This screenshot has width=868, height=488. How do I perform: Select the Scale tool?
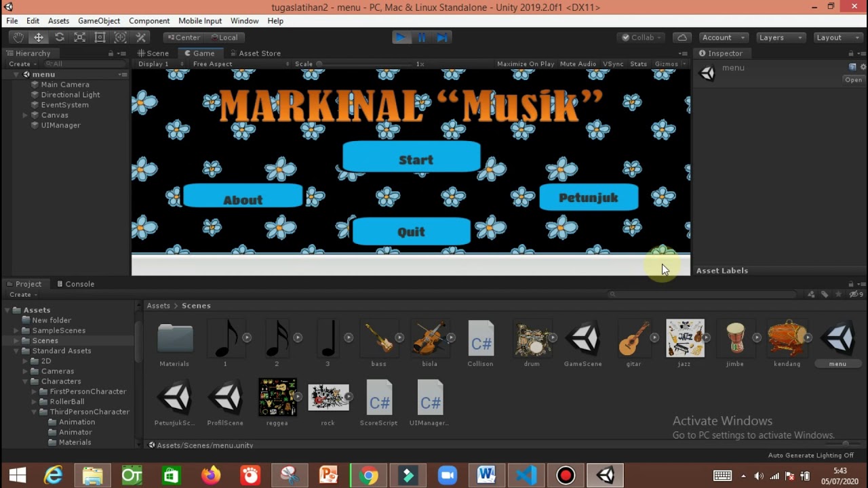79,37
